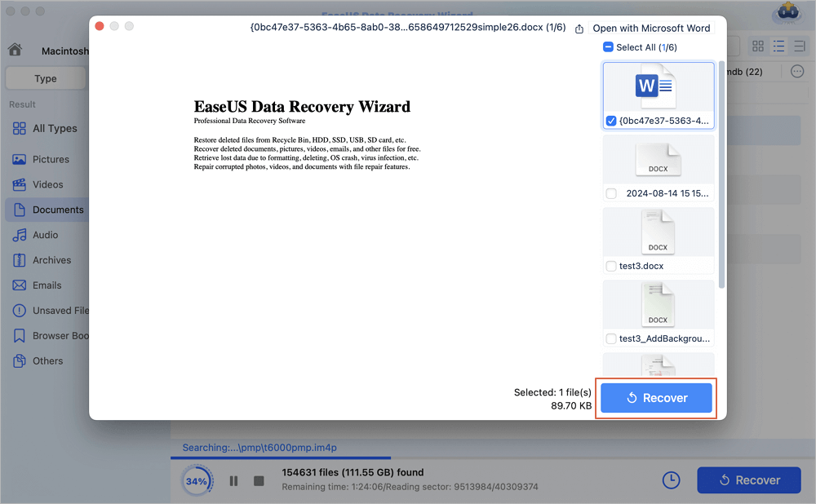Click the share icon beside the preview filename
Viewport: 816px width, 504px height.
[x=579, y=29]
